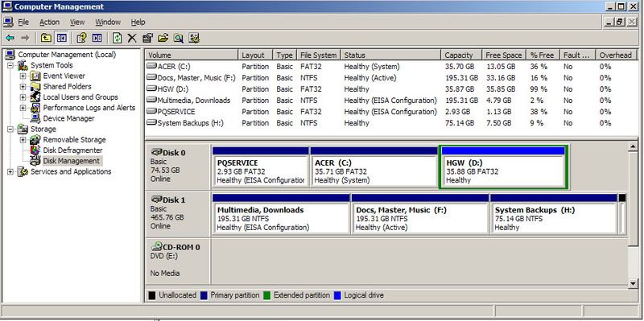Expand the Removable Storage node
Image resolution: width=644 pixels, height=321 pixels.
23,140
